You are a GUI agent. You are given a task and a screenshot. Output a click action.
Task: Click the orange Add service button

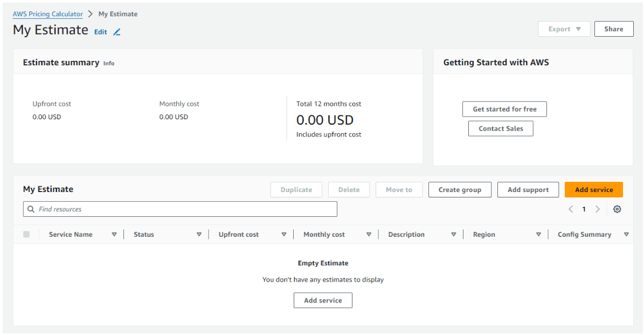[x=594, y=190]
